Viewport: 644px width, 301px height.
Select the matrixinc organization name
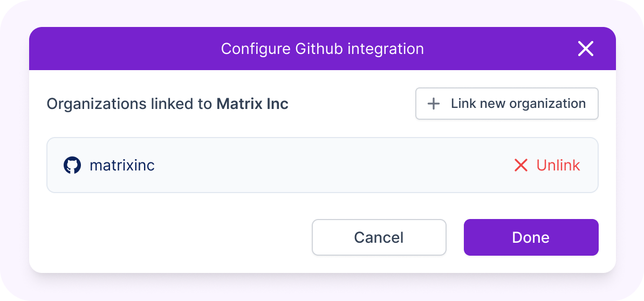tap(122, 165)
